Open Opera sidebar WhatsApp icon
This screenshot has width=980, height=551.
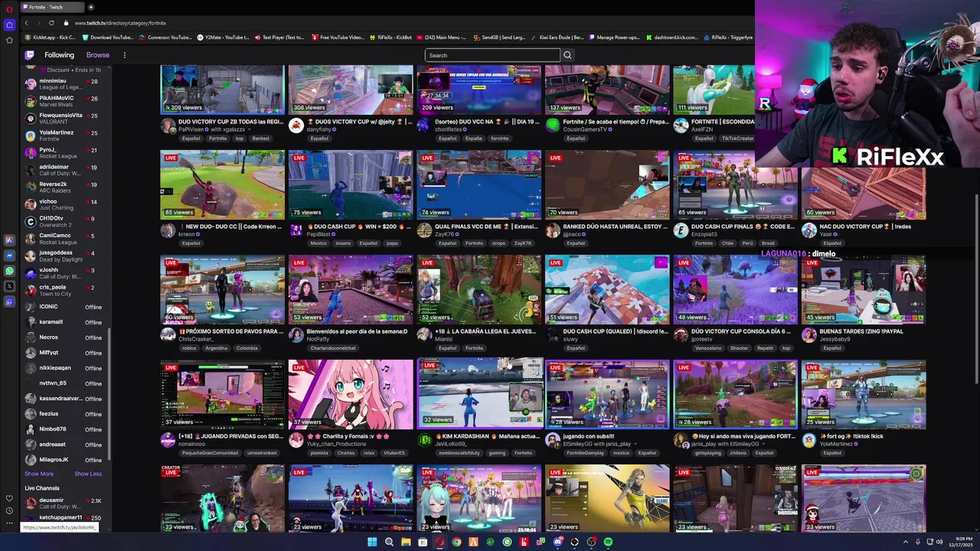(9, 271)
